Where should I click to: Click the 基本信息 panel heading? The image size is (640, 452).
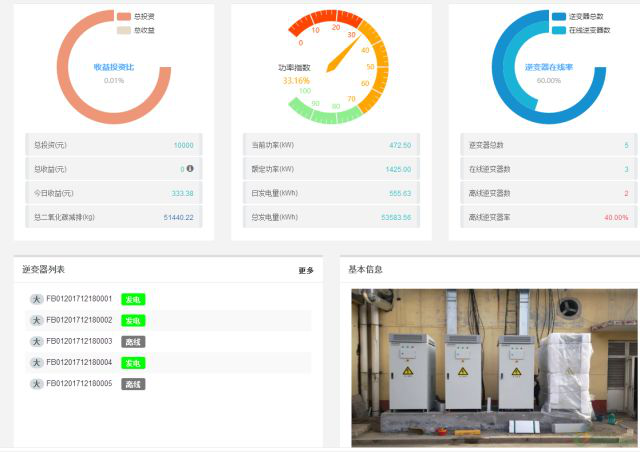(x=365, y=269)
